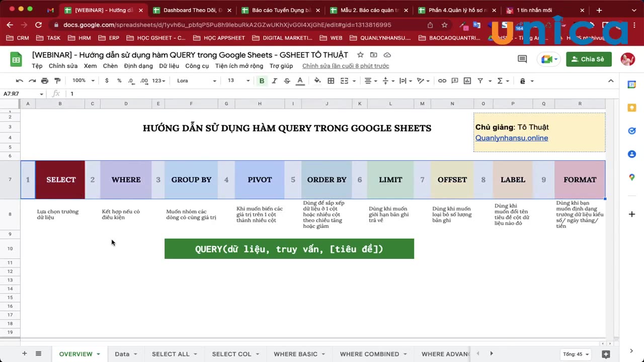Click the Merge cells icon
Image resolution: width=644 pixels, height=362 pixels.
tap(344, 81)
